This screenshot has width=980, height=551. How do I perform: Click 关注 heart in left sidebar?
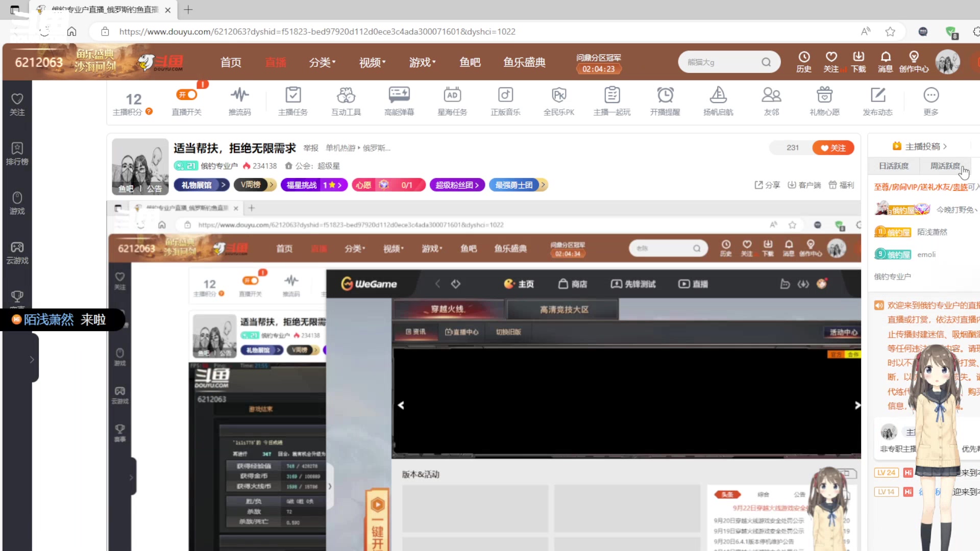[17, 104]
